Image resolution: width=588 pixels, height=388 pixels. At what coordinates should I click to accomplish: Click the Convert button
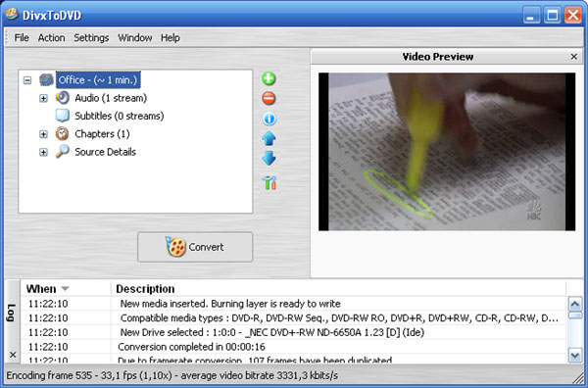195,247
